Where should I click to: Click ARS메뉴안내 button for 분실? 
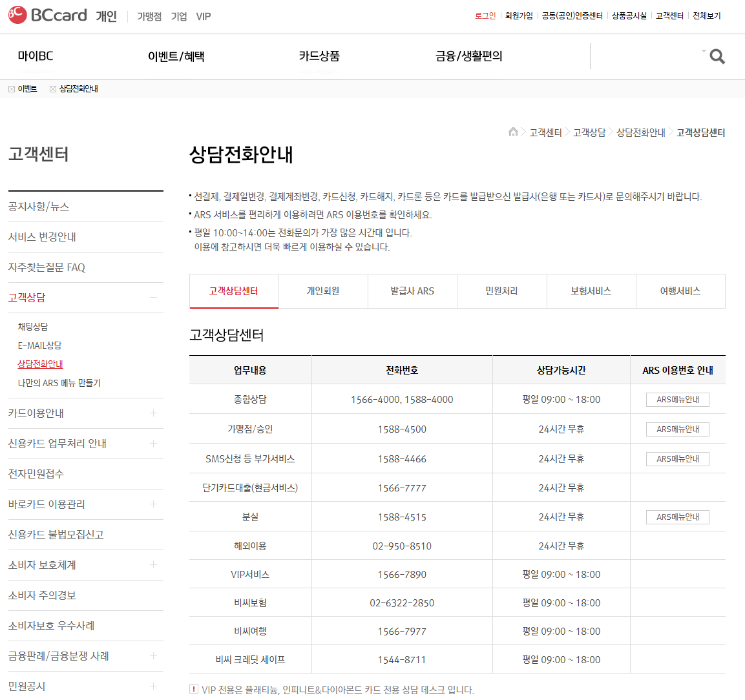tap(677, 517)
